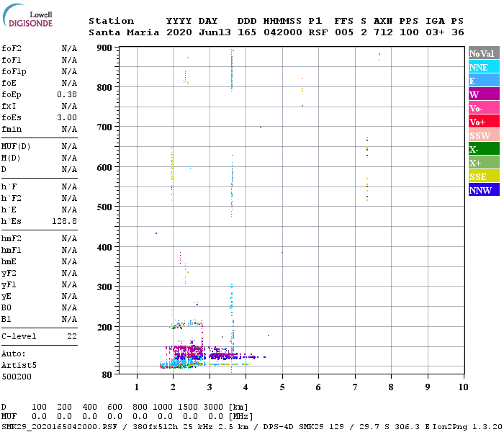Select the E blue legend swatch
Viewport: 504px width, 432px height.
pyautogui.click(x=484, y=81)
